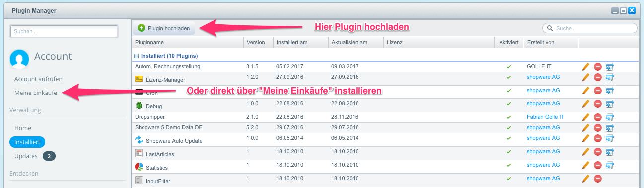Viewport: 644px width, 188px height.
Task: Click the Updates count badge showing 2
Action: pos(49,156)
